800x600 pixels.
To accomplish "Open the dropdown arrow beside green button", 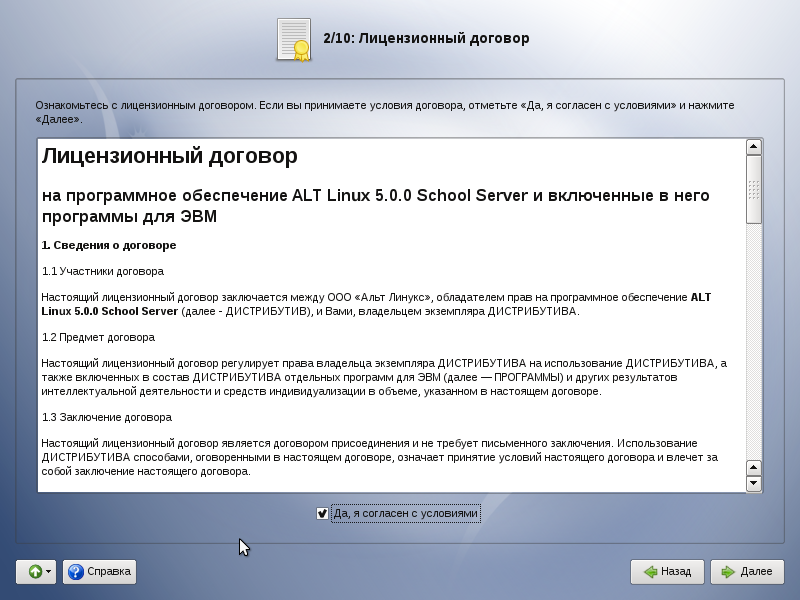I will click(x=49, y=572).
